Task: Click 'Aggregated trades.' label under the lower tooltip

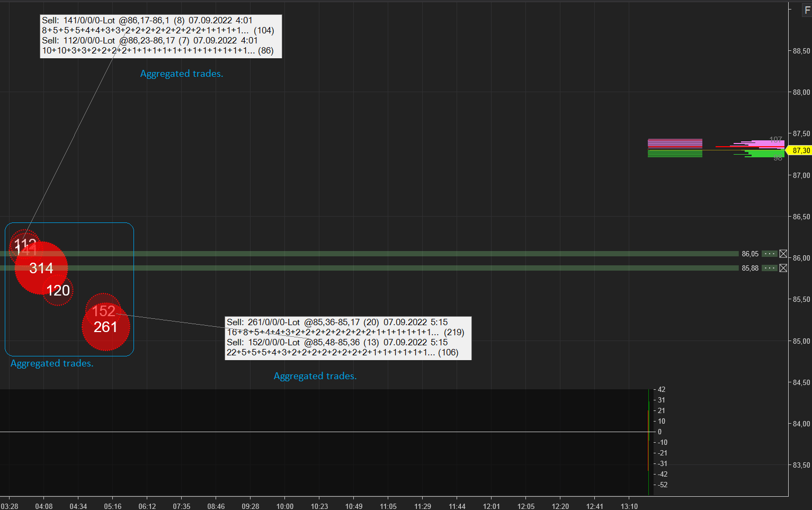Action: (x=315, y=376)
